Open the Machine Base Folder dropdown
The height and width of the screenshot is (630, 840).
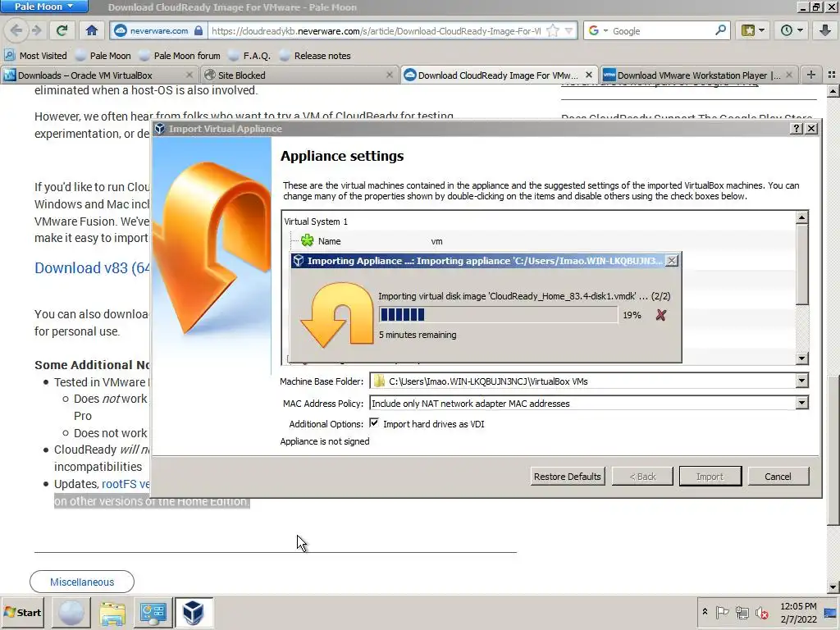tap(801, 381)
